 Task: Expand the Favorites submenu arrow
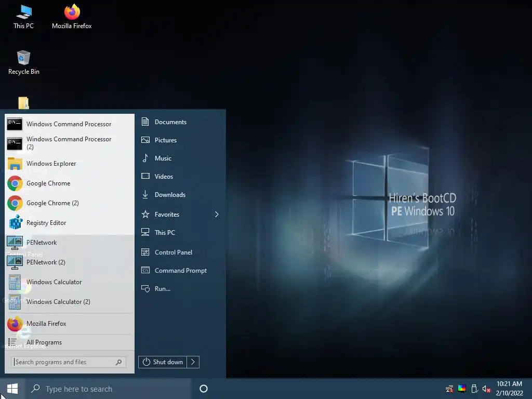217,215
